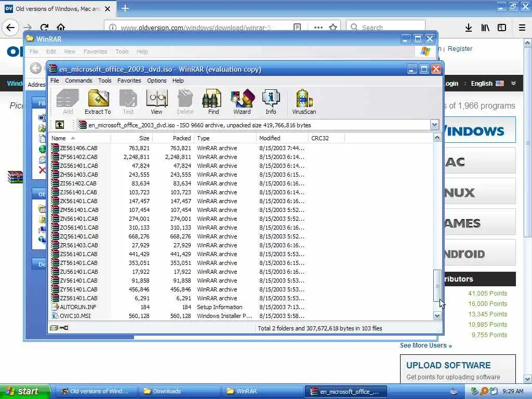Image resolution: width=532 pixels, height=399 pixels.
Task: Sort by CRC32 column header
Action: point(326,138)
